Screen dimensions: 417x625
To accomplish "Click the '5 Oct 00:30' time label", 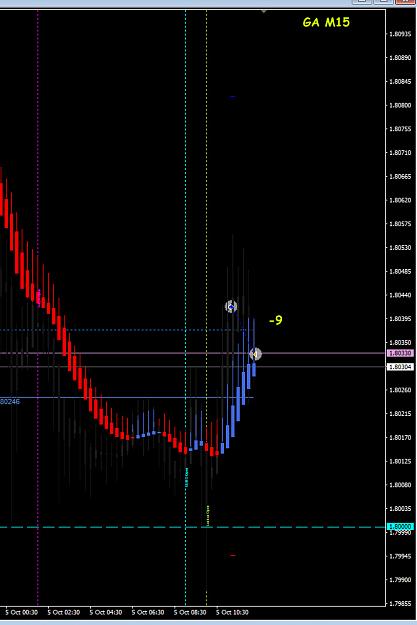I will pos(22,612).
